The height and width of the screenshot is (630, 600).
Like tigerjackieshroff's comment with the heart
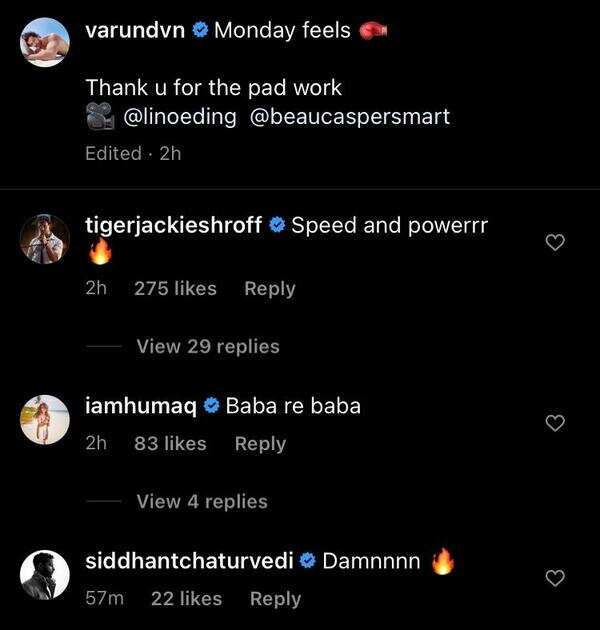(x=557, y=243)
